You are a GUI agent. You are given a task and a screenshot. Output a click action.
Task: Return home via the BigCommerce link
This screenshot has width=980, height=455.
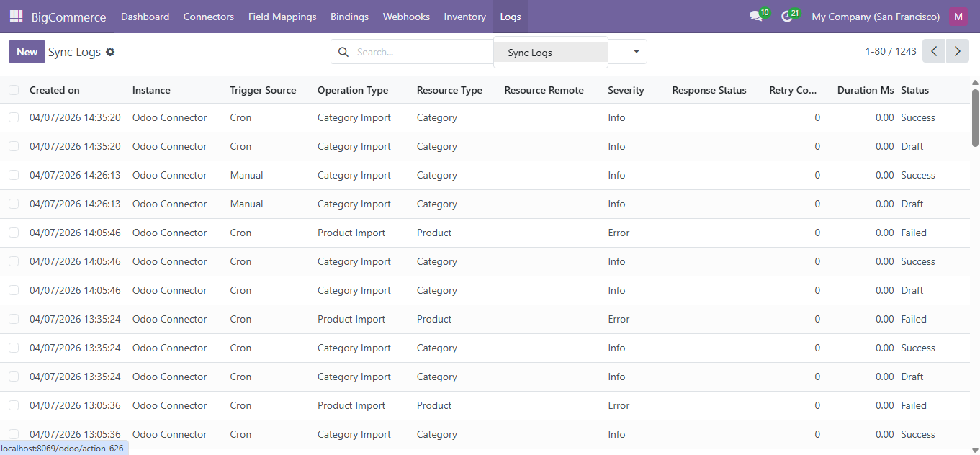[x=68, y=16]
